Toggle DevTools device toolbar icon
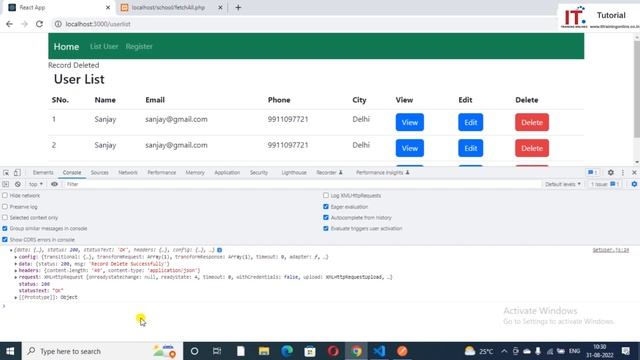 (17, 173)
